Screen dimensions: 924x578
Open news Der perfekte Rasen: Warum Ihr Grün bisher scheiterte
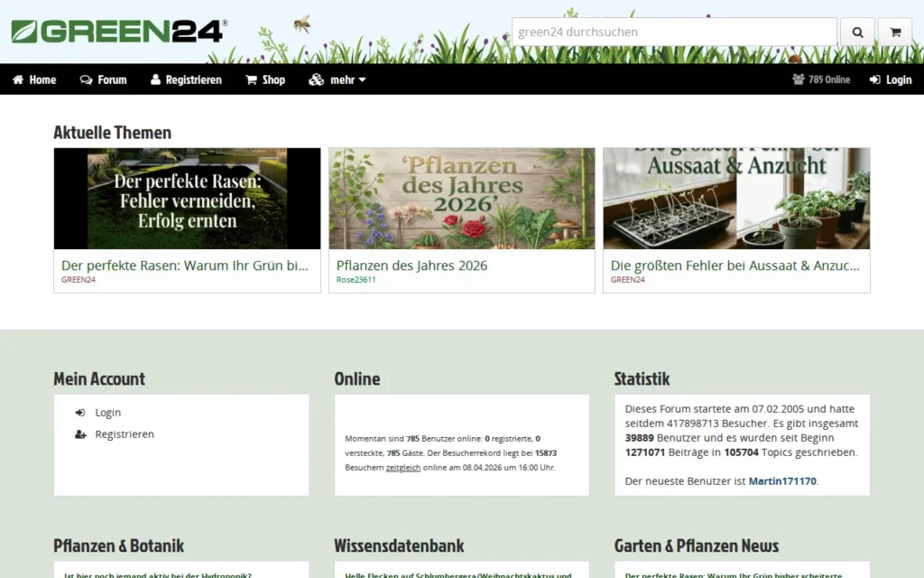pos(734,575)
